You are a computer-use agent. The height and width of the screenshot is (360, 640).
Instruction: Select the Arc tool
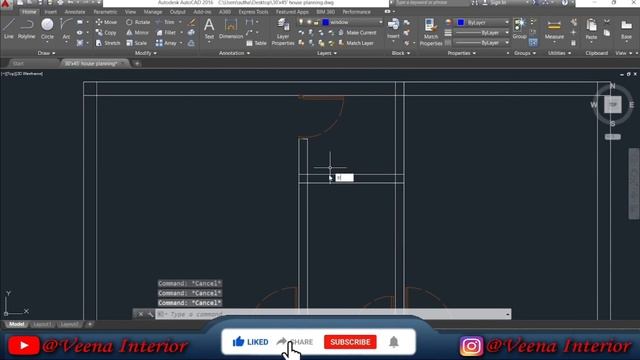tap(66, 29)
